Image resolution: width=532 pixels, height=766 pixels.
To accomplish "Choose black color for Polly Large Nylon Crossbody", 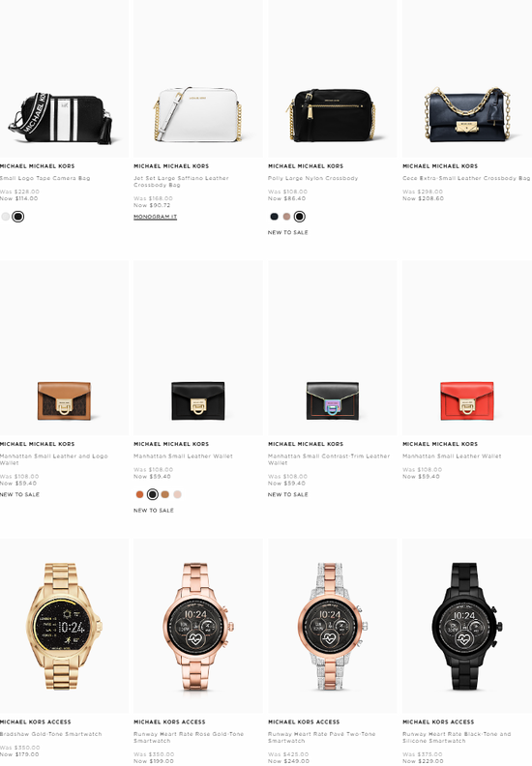I will 300,217.
